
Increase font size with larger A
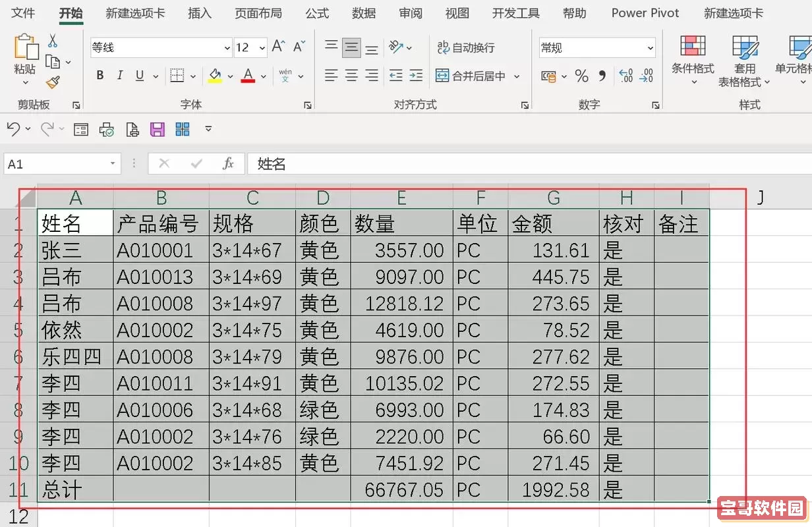point(278,47)
